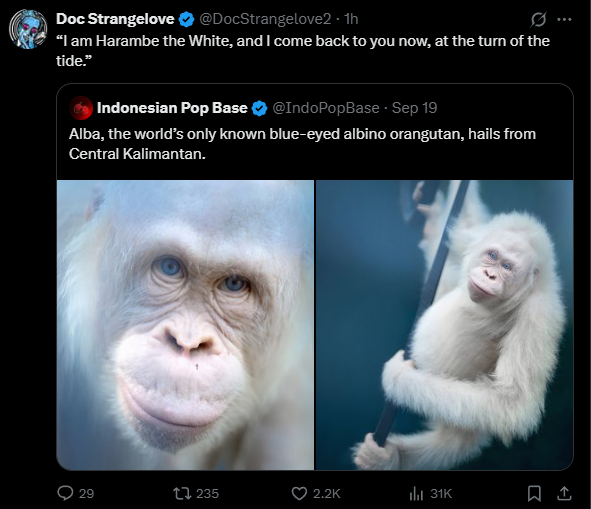Screen dimensions: 591x509
Task: Open the share upload icon
Action: pos(564,493)
